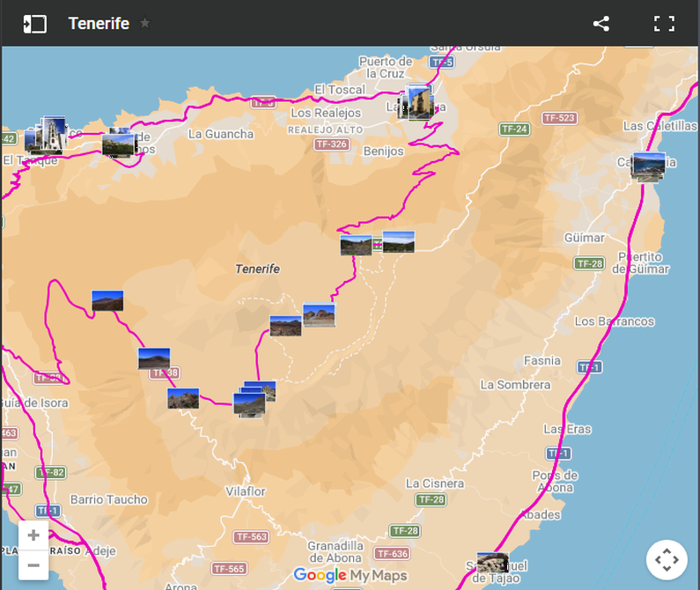Open the rocky photo at San Miguel de Tajao
The height and width of the screenshot is (590, 700).
[x=492, y=563]
